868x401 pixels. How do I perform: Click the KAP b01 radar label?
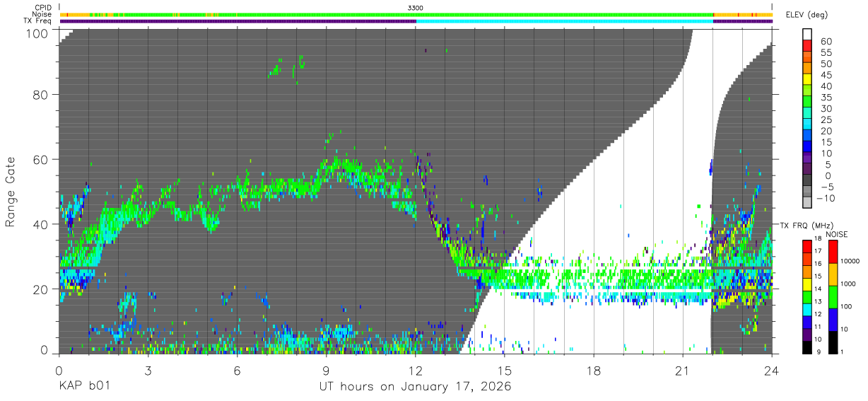point(84,387)
